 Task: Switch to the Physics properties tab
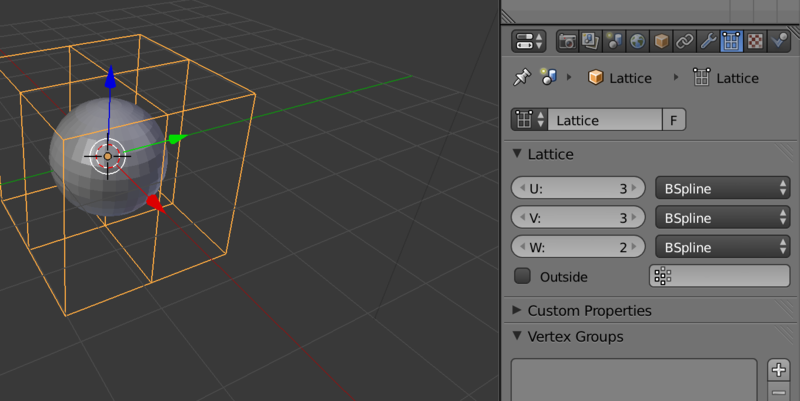779,41
